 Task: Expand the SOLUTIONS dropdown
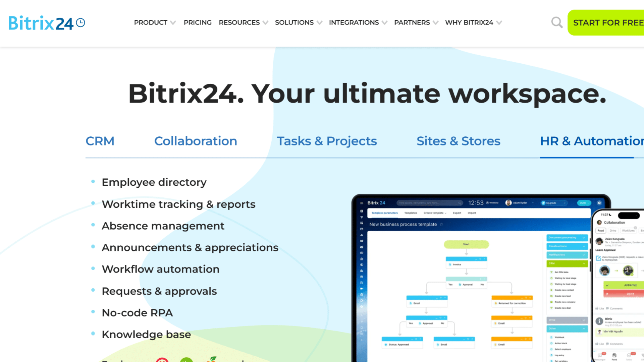298,22
